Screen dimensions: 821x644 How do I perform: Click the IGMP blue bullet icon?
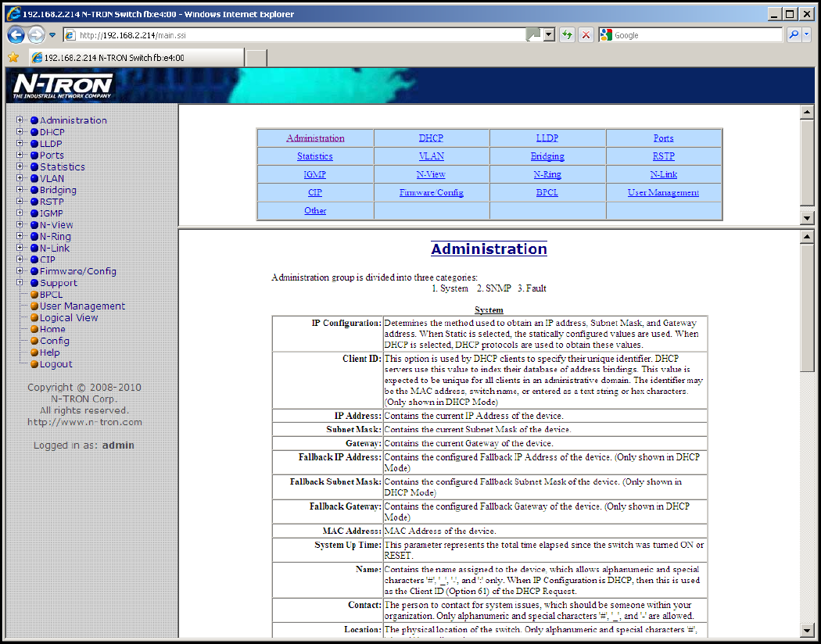34,213
